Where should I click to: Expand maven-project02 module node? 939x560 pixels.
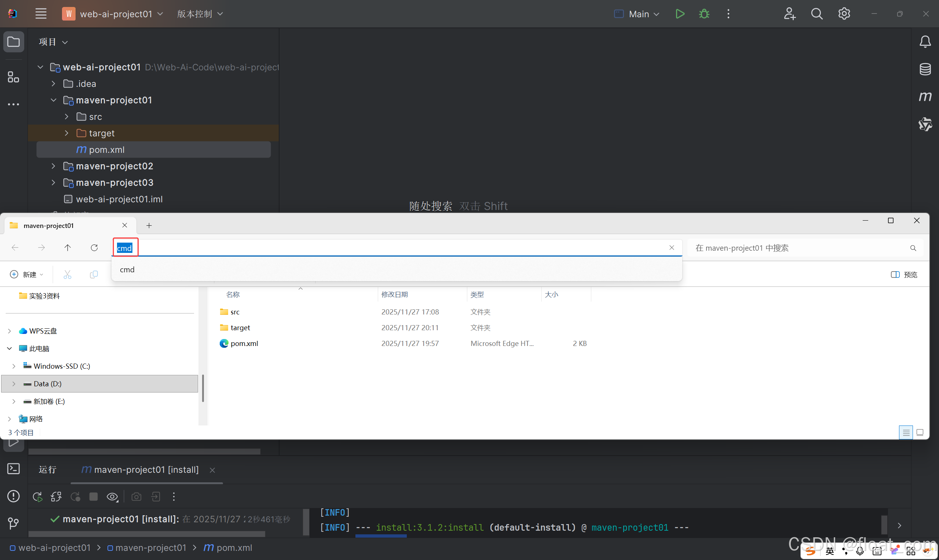[53, 166]
